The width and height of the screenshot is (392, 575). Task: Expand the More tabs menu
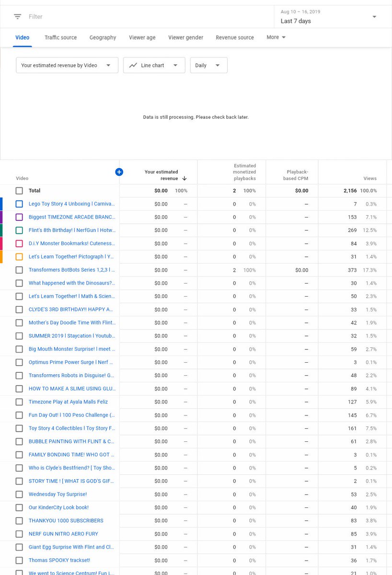point(276,37)
